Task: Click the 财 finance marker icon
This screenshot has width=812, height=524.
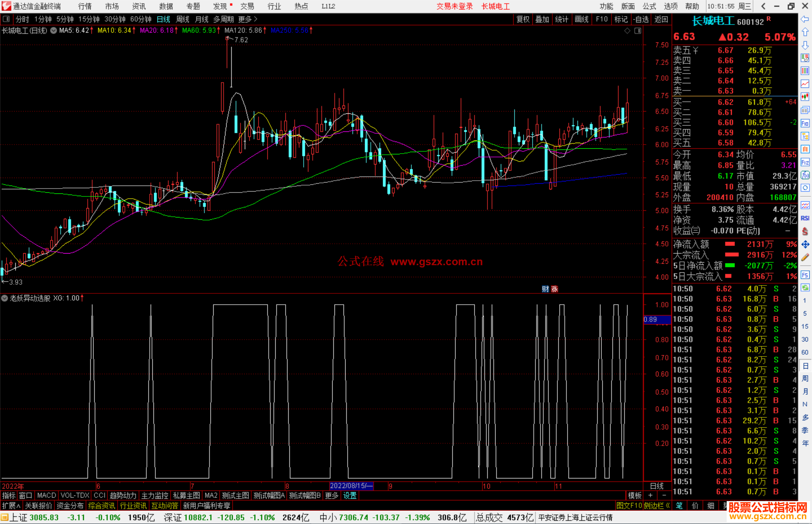Action: [x=545, y=289]
